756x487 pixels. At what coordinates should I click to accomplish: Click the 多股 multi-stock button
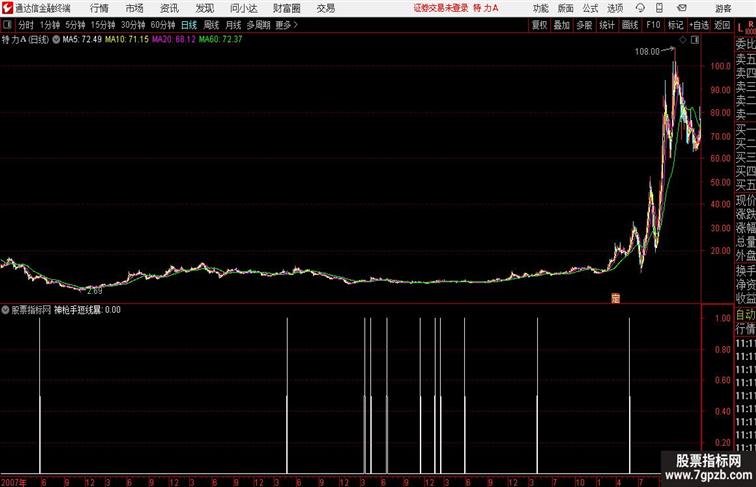point(584,25)
